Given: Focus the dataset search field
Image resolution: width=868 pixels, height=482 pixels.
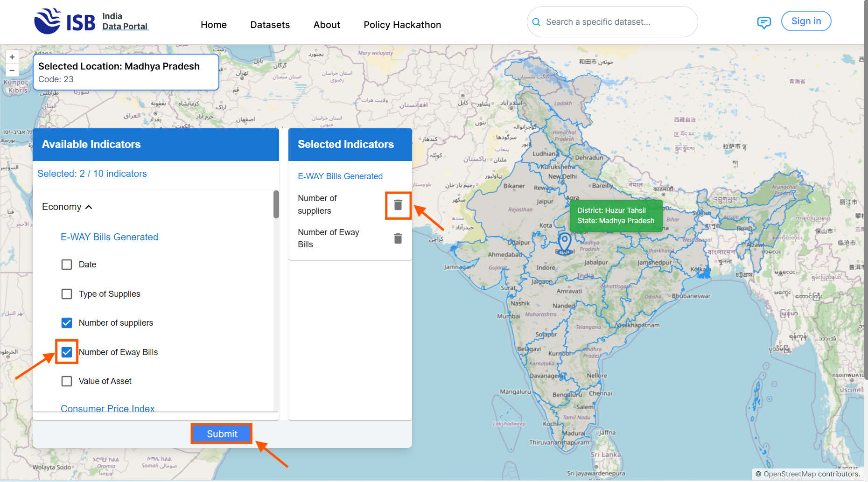Looking at the screenshot, I should (x=616, y=22).
